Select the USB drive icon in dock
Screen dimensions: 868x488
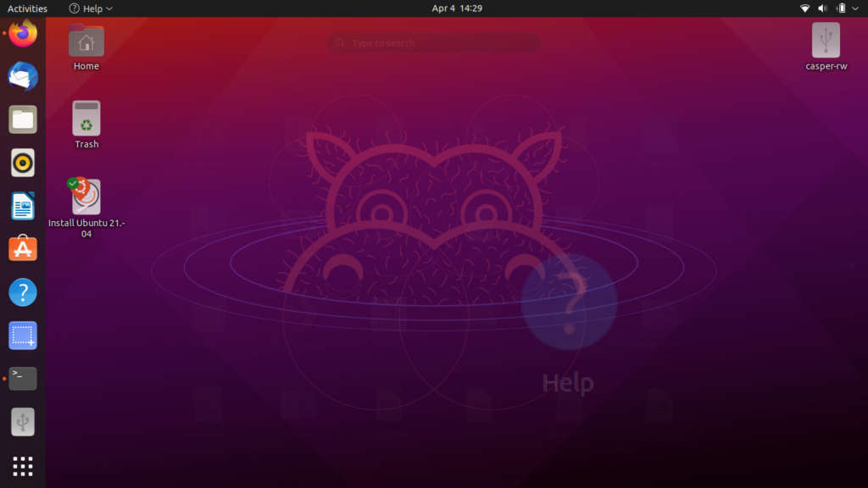click(x=23, y=422)
